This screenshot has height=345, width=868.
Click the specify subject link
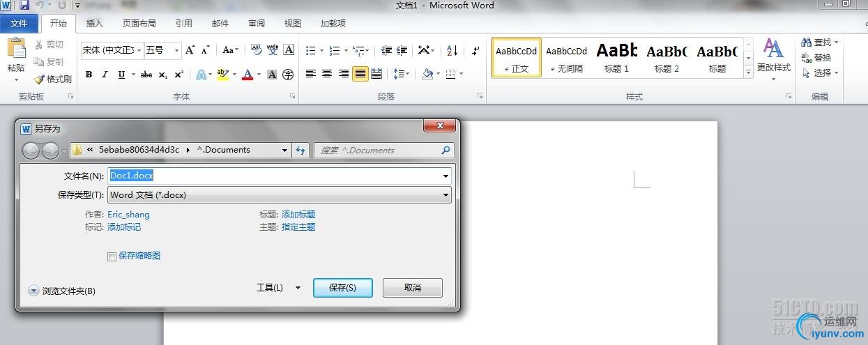298,227
